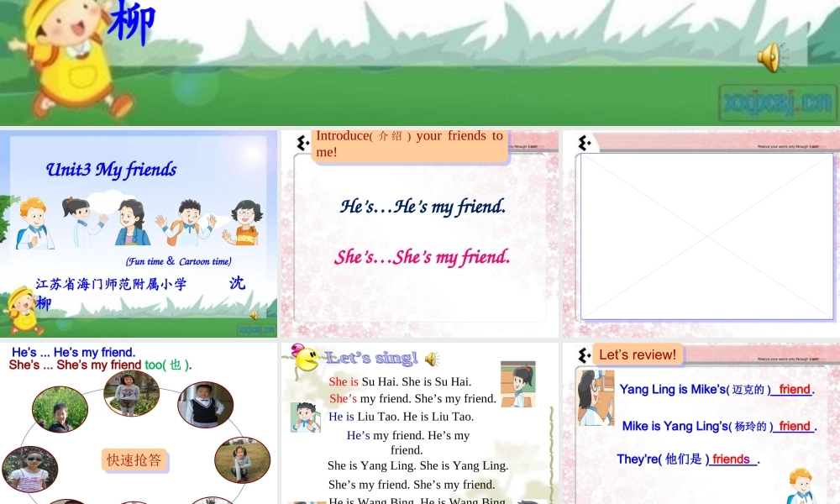Image resolution: width=840 pixels, height=504 pixels.
Task: Click the sunglasses girl oval photo
Action: [30, 470]
